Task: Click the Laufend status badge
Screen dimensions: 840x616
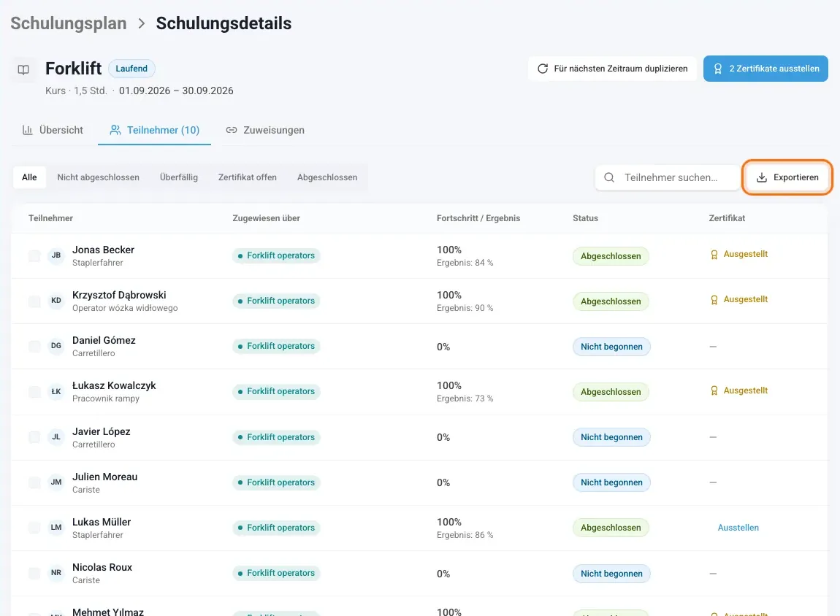Action: 131,69
